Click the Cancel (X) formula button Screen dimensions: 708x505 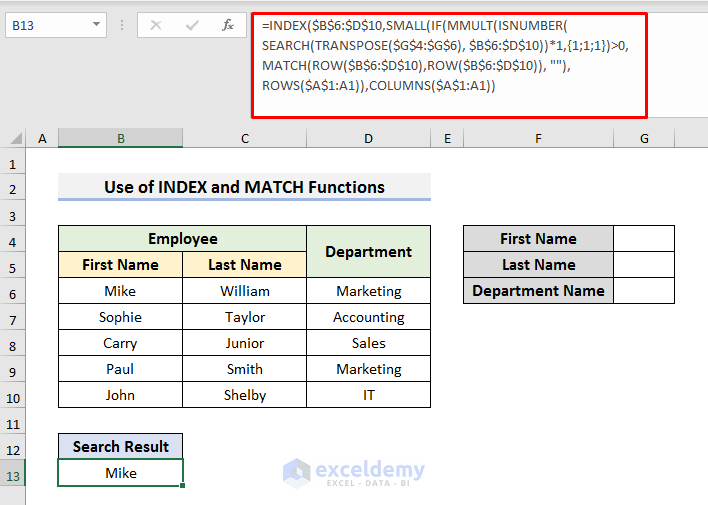tap(156, 25)
